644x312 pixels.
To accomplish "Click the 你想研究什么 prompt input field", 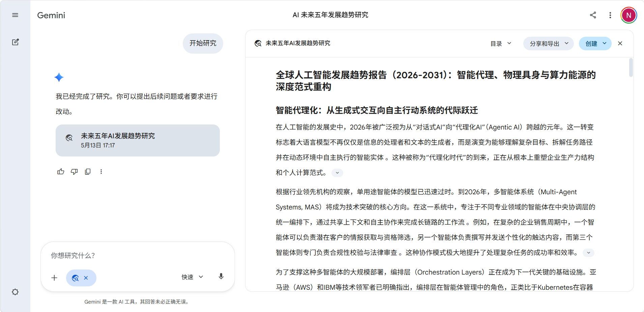I will pos(138,255).
